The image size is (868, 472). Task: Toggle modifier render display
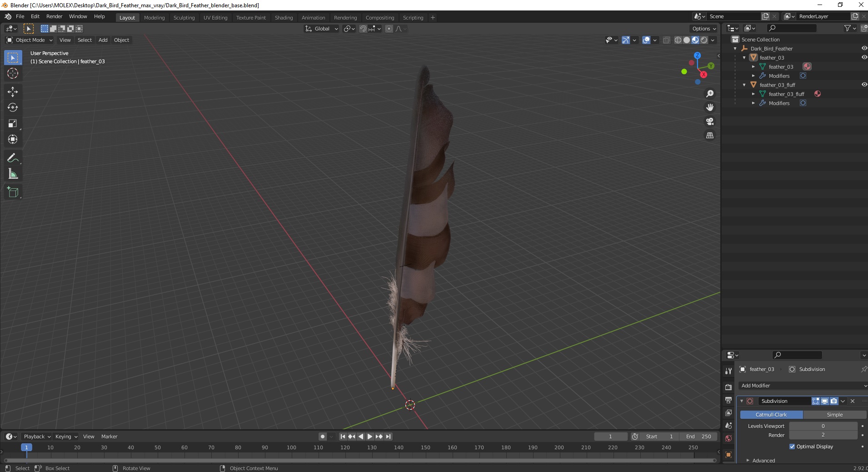point(833,401)
